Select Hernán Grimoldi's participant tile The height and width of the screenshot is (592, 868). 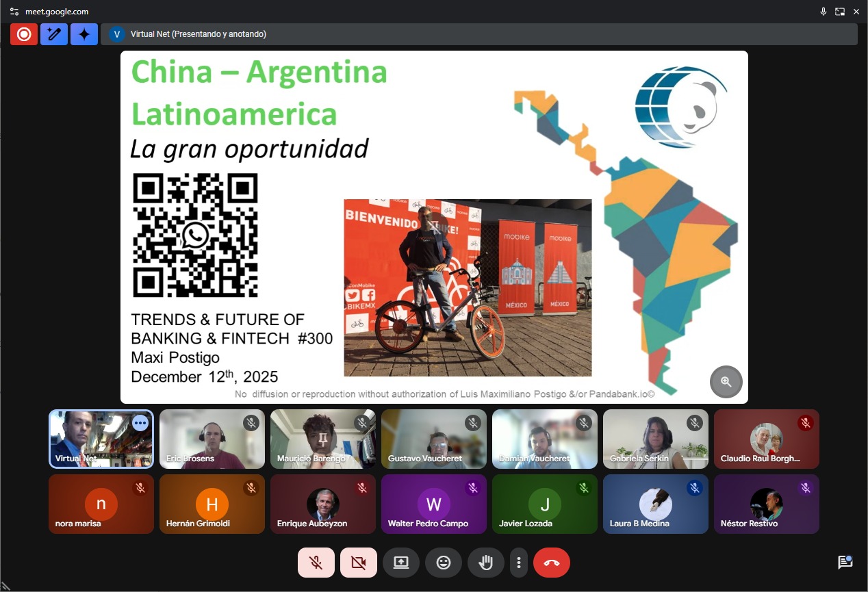[x=212, y=504]
